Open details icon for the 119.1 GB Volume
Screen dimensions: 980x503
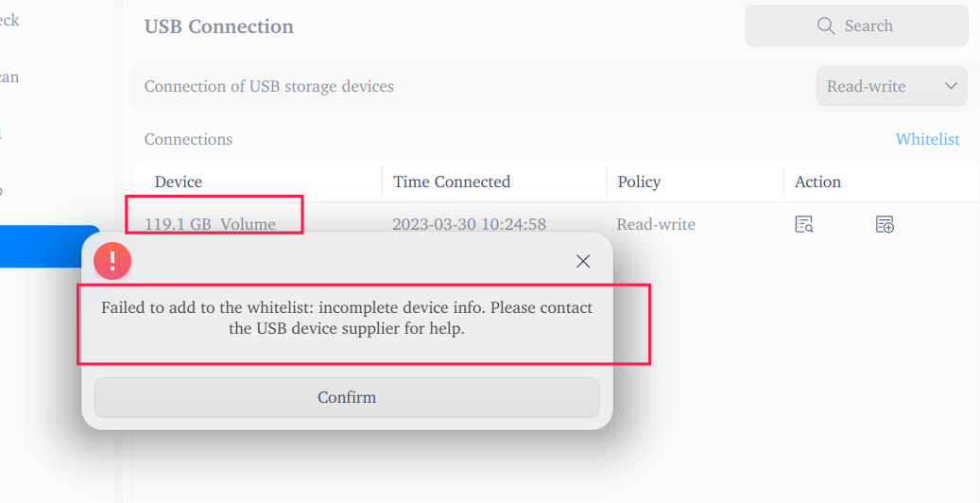point(804,224)
